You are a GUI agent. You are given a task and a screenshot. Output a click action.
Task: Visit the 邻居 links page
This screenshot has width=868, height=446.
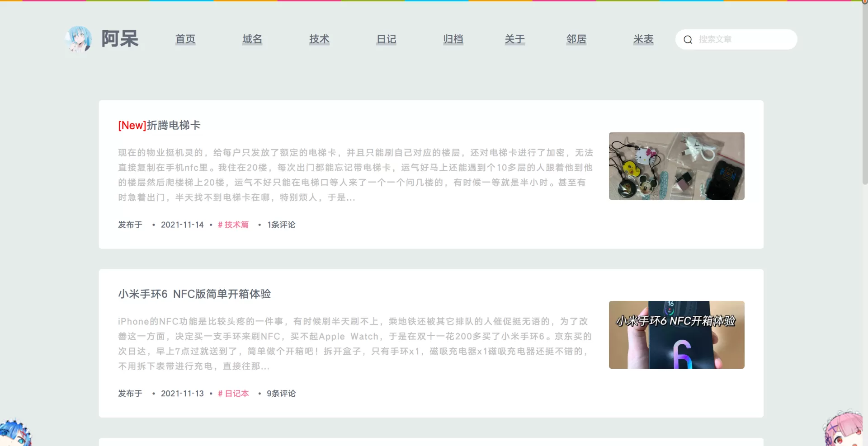[576, 39]
